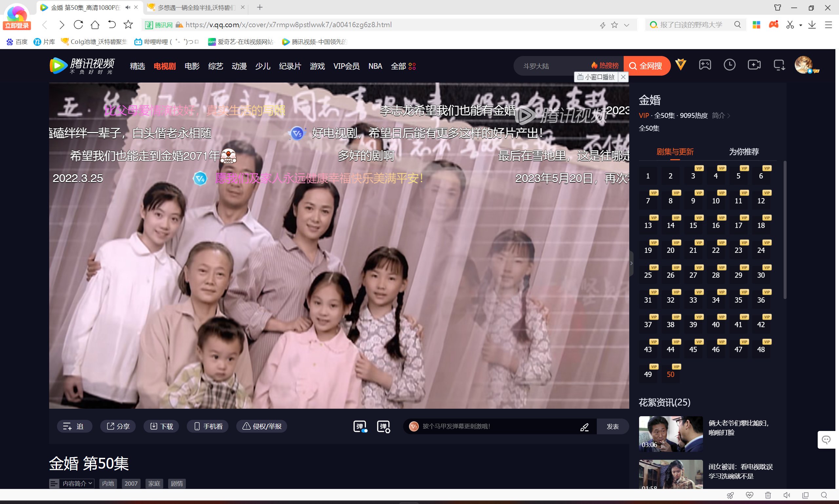Close the 小窗口播放 popup

coord(623,77)
